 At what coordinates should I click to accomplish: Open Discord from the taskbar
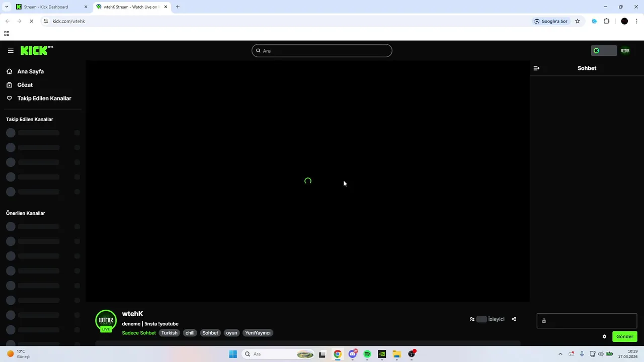tap(353, 354)
